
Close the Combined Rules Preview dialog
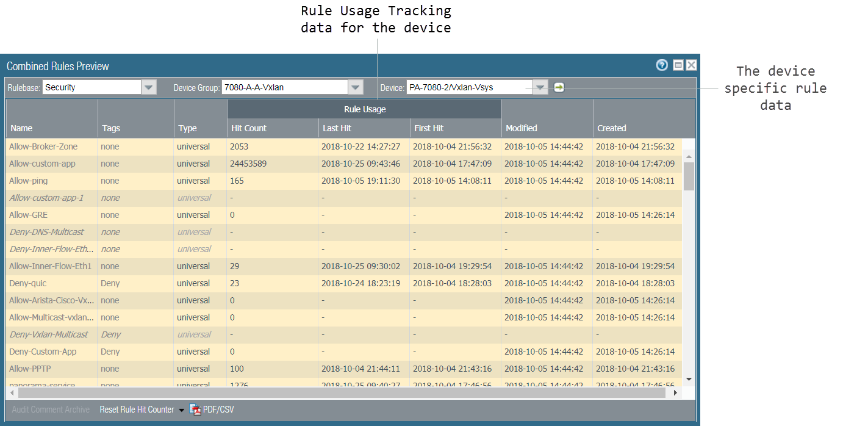(691, 65)
